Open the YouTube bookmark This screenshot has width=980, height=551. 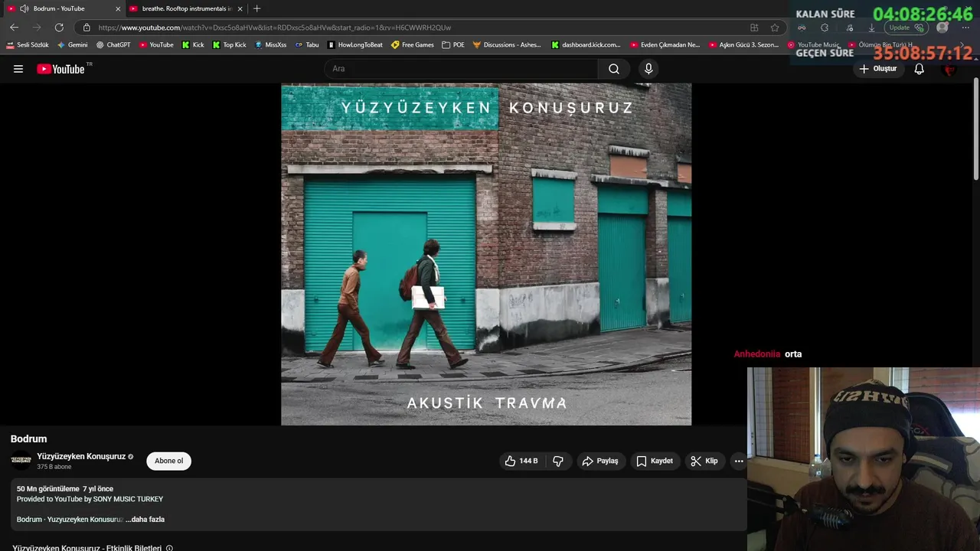pyautogui.click(x=156, y=45)
